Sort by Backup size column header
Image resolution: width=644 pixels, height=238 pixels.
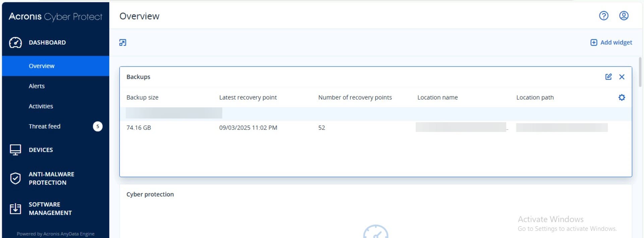(x=142, y=97)
